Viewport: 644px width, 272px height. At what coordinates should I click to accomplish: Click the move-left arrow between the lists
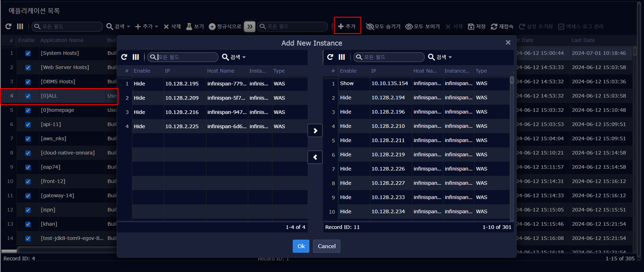pos(315,158)
